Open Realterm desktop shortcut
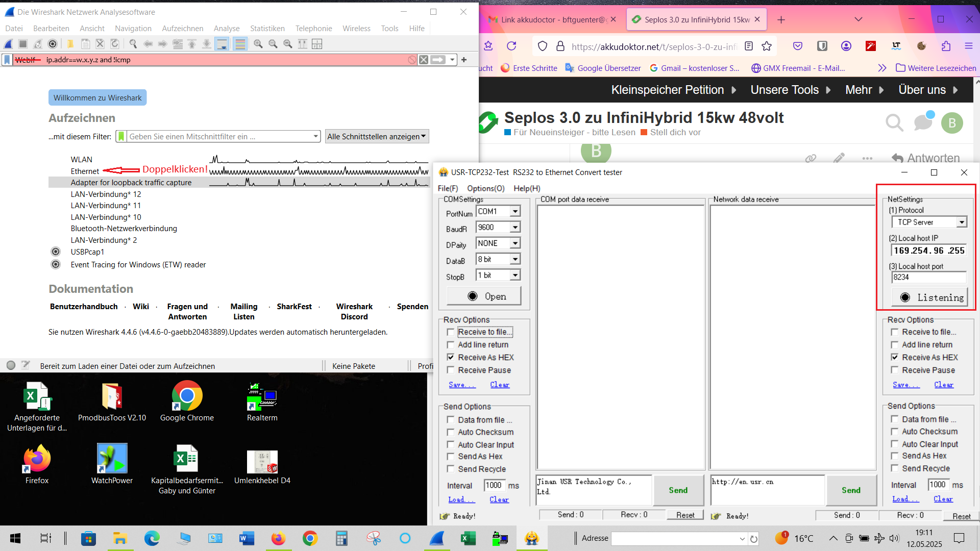 pos(262,403)
